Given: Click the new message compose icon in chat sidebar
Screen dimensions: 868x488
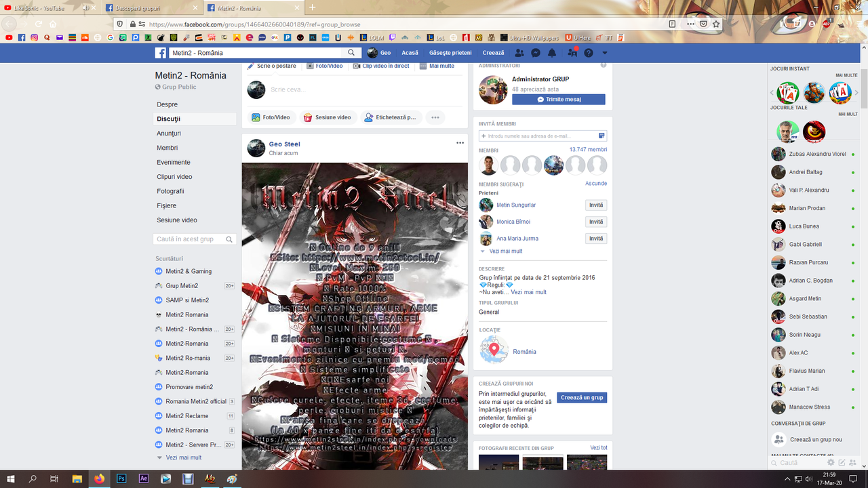Looking at the screenshot, I should (842, 462).
